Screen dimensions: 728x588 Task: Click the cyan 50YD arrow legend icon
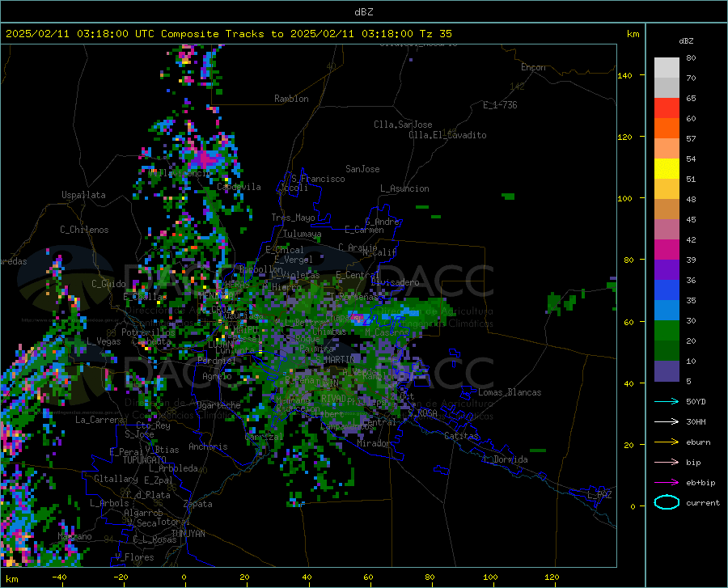tap(667, 401)
